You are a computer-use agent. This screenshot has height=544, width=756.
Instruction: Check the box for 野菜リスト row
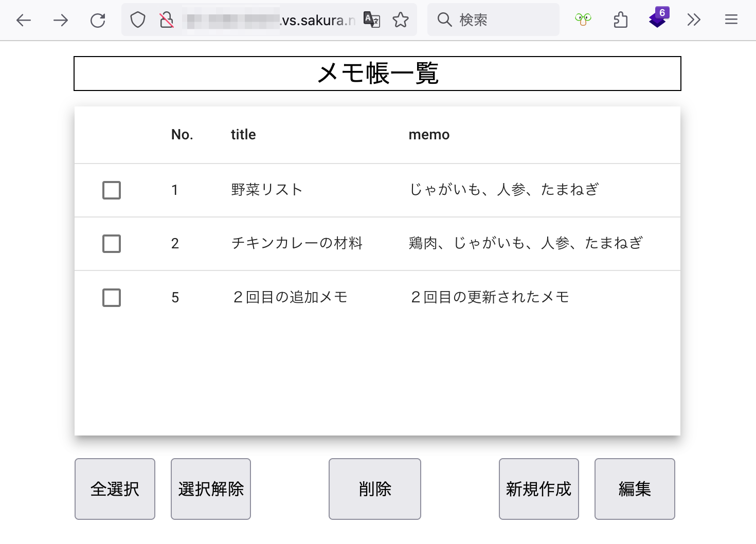(x=112, y=190)
